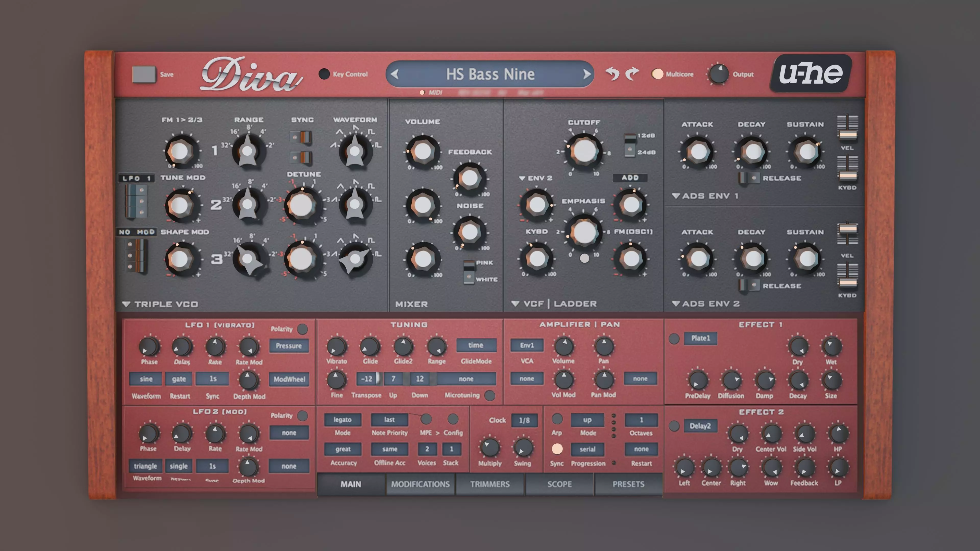Switch to the SCOPE tab

[559, 484]
